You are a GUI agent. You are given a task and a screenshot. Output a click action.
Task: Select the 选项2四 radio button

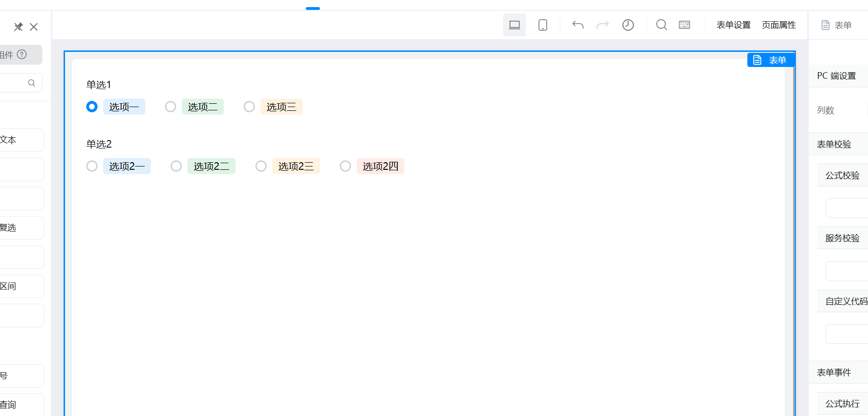click(x=345, y=166)
